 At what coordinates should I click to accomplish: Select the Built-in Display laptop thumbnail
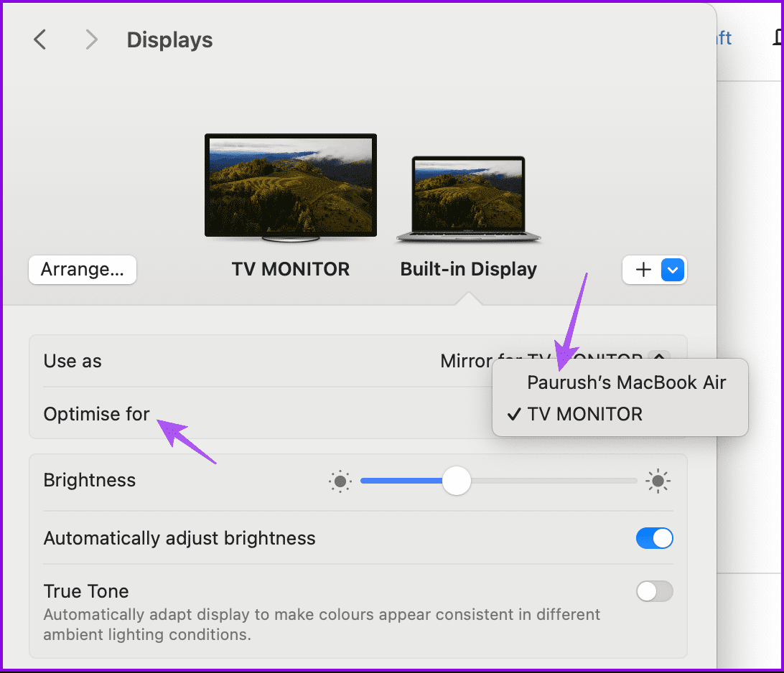point(469,199)
